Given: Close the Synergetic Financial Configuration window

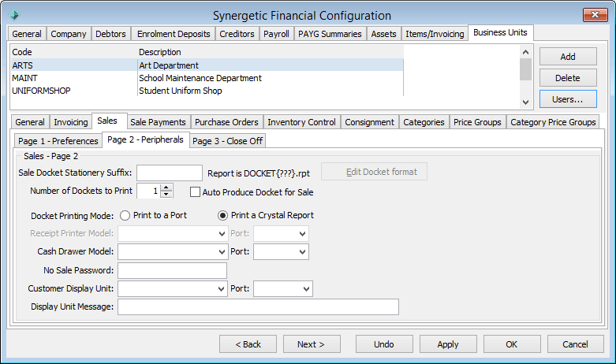Looking at the screenshot, I should (x=595, y=15).
